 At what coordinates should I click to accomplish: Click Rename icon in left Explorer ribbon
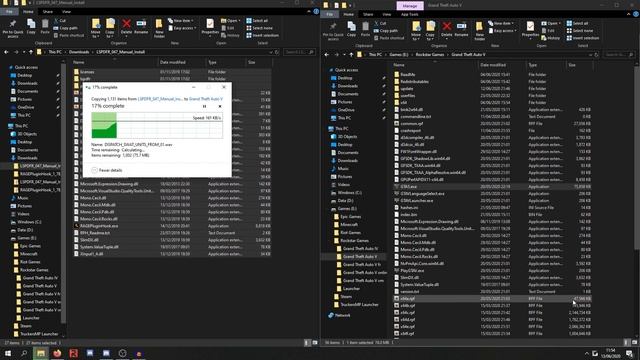pos(141,27)
